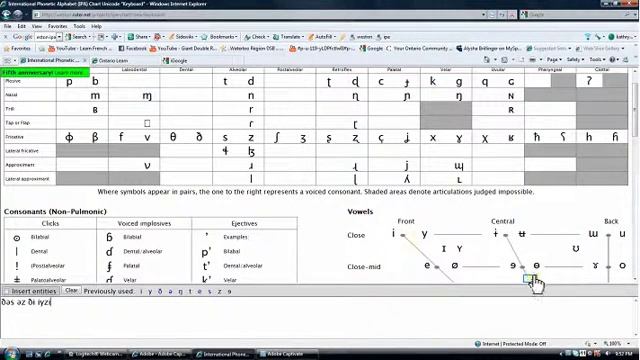640x360 pixels.
Task: Insert the bilabial click ʘ symbol
Action: (x=17, y=238)
